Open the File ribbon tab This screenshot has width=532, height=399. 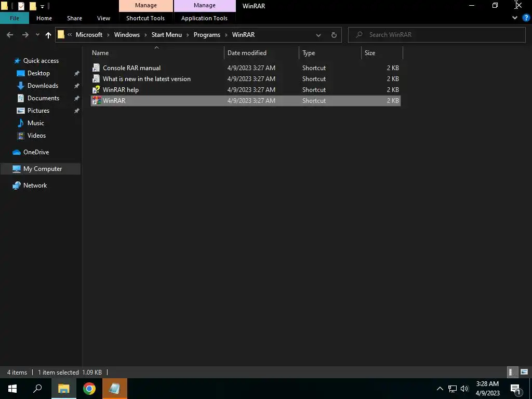(14, 18)
